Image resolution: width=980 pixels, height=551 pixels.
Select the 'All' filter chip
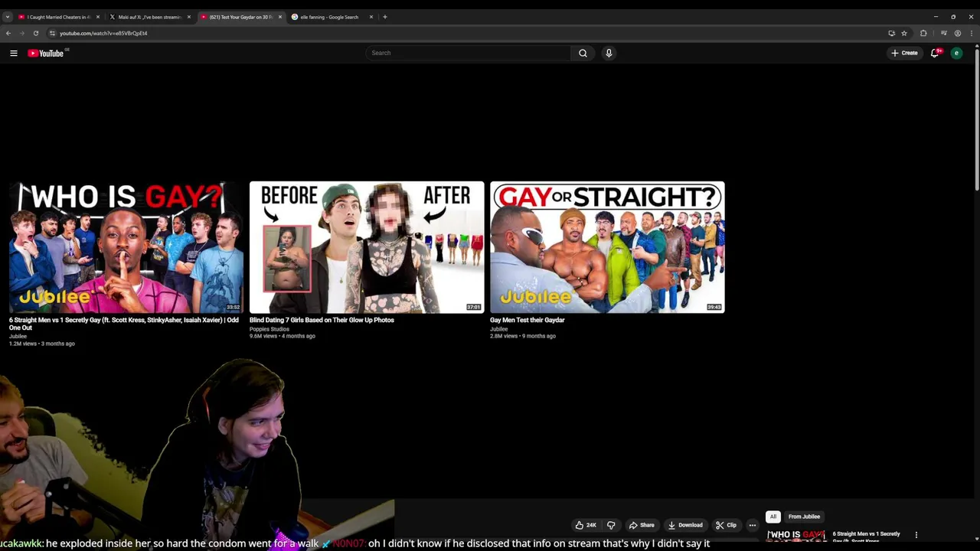tap(773, 517)
